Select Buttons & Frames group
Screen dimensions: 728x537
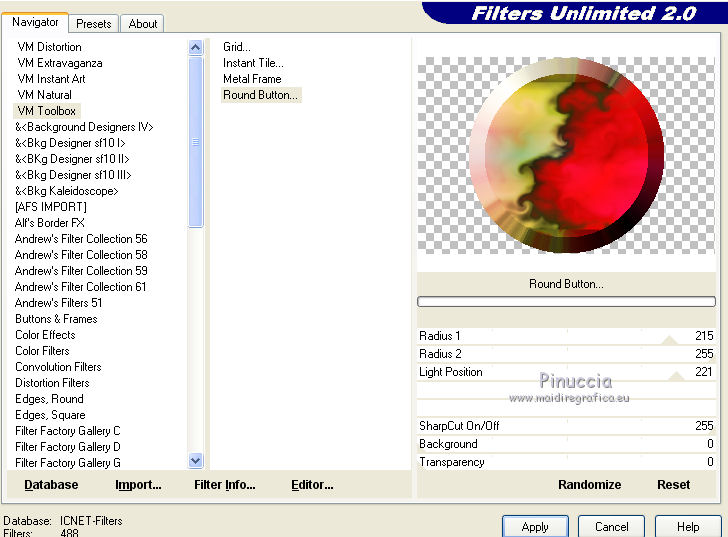click(56, 319)
